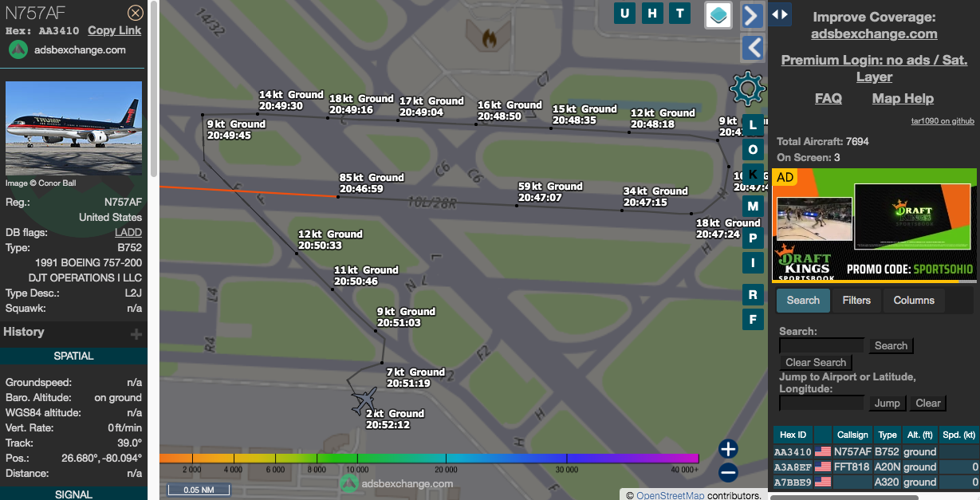Toggle the K map button
The width and height of the screenshot is (980, 500).
click(753, 175)
